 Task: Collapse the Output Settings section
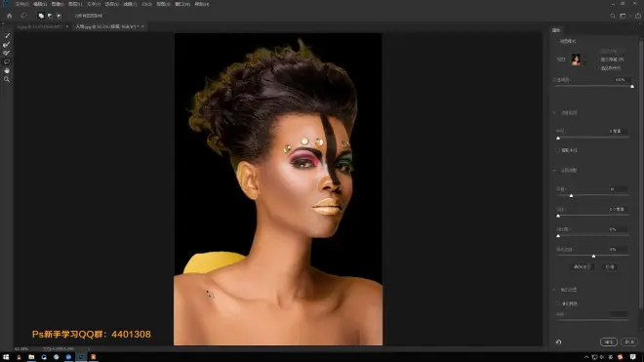[554, 290]
